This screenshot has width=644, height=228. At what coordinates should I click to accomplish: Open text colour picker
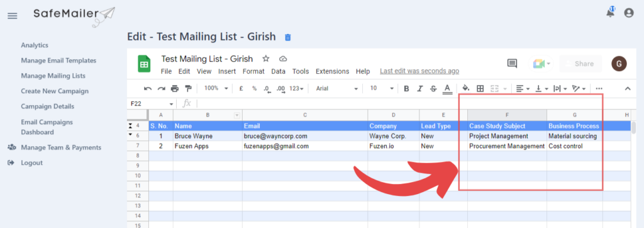coord(447,88)
